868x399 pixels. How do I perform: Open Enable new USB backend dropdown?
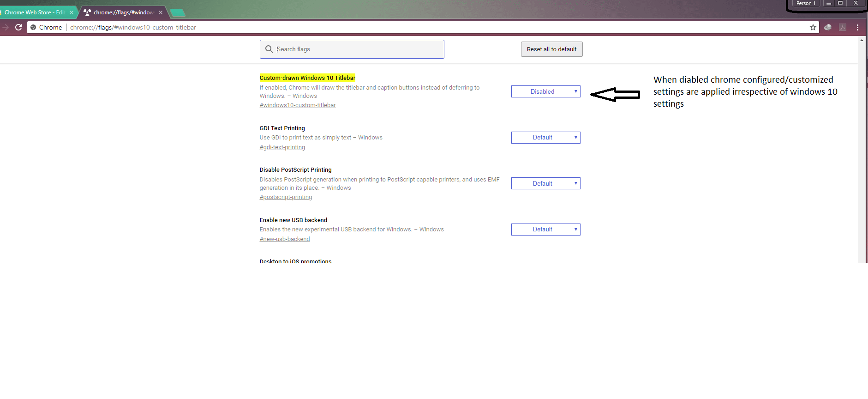click(545, 230)
